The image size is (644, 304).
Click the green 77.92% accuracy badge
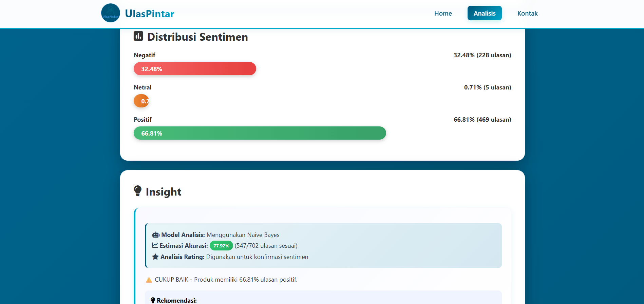(221, 245)
